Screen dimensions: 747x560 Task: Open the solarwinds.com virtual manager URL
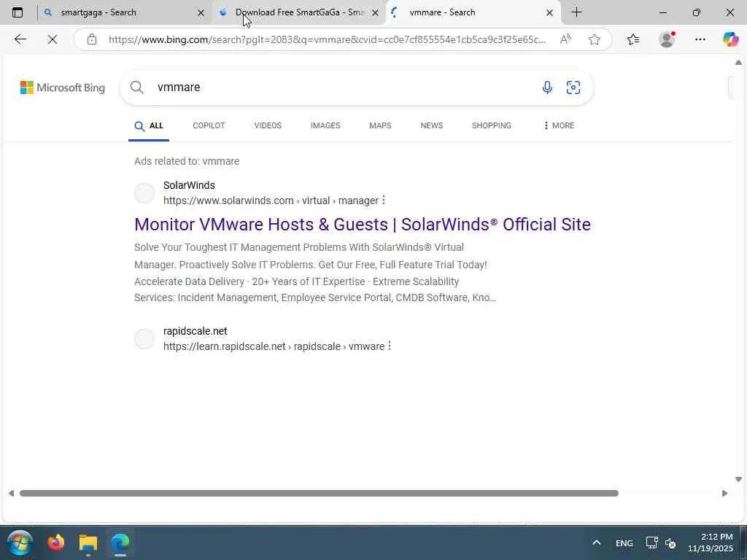[271, 201]
